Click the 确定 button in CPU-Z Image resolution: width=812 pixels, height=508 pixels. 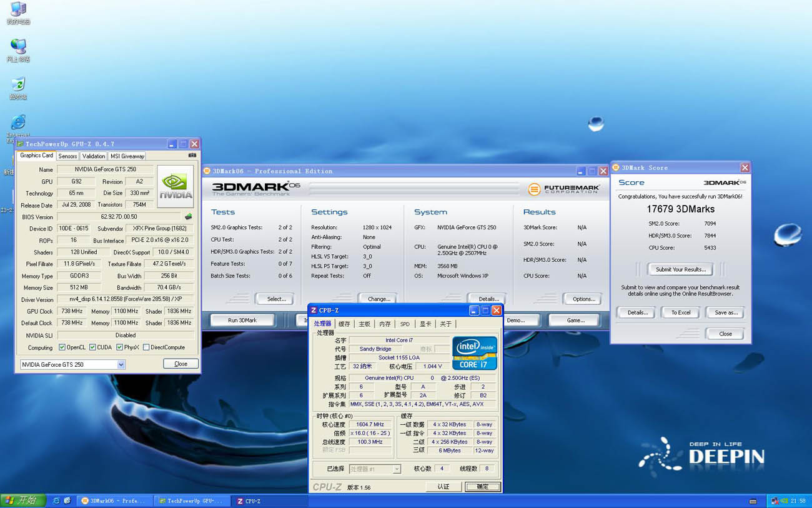483,487
